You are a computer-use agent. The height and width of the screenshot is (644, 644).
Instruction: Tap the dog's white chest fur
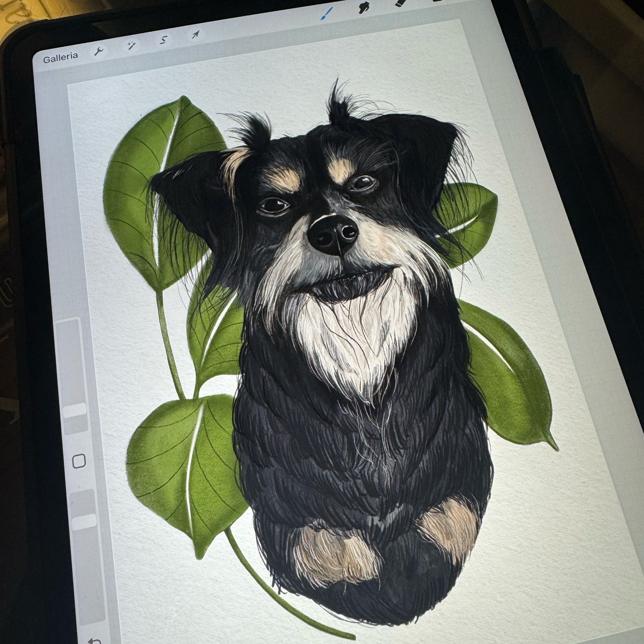pos(356,335)
